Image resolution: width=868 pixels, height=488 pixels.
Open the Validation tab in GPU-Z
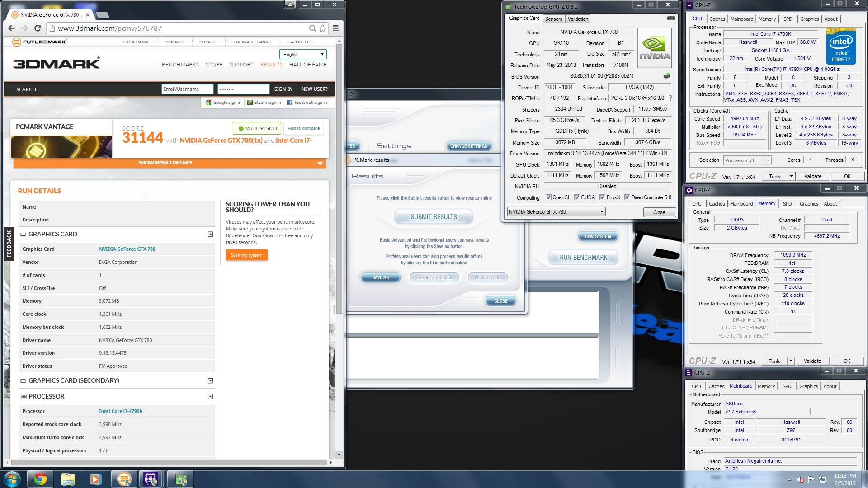pyautogui.click(x=578, y=19)
